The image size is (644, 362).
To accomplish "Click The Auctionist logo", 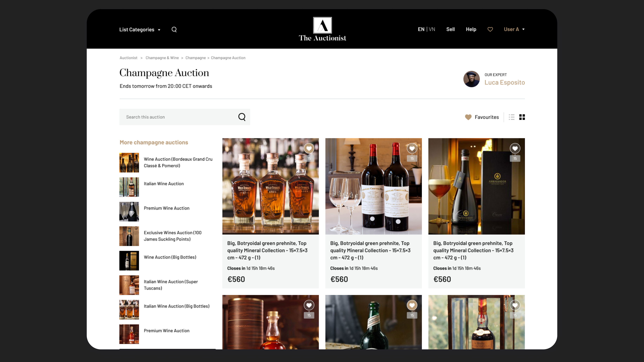I will point(322,29).
